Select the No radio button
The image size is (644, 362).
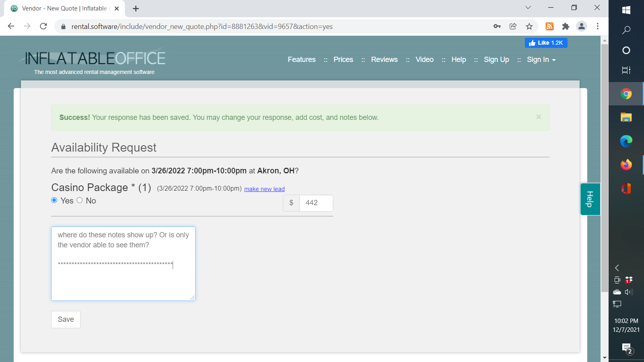click(x=80, y=200)
